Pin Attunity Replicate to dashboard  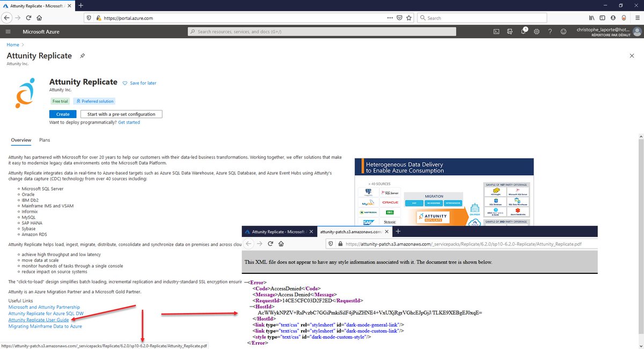(x=82, y=55)
